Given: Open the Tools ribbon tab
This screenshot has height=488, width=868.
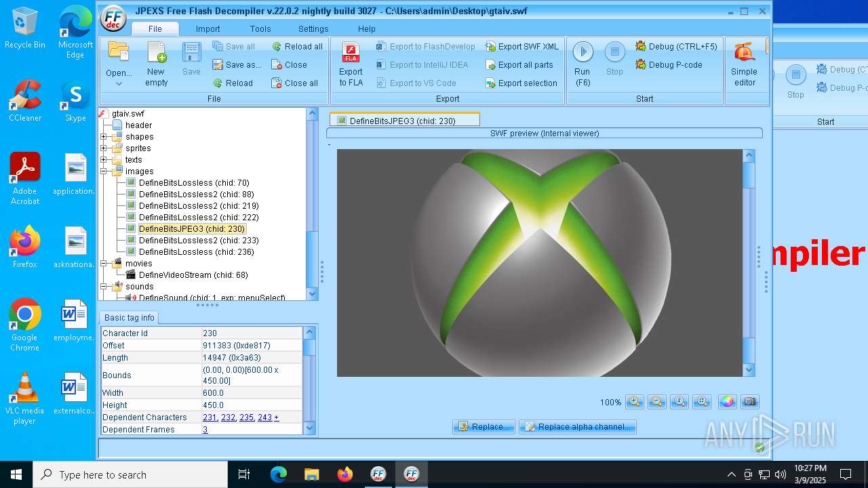Looking at the screenshot, I should tap(260, 29).
